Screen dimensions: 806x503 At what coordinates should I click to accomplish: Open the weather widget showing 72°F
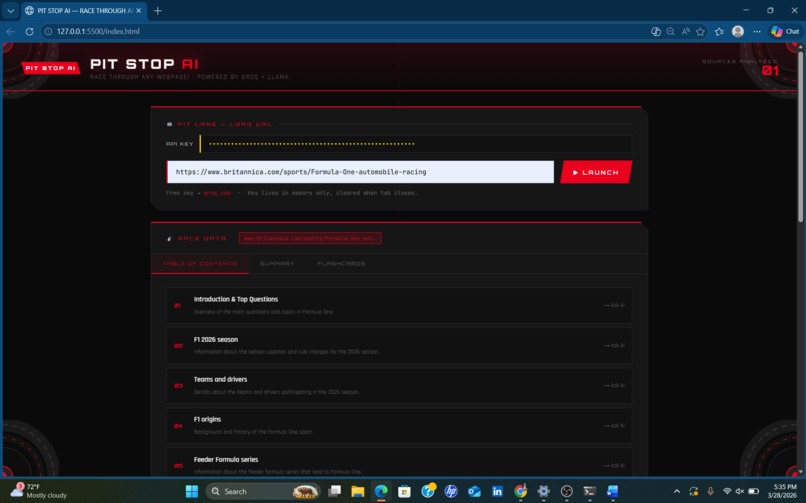coord(39,491)
